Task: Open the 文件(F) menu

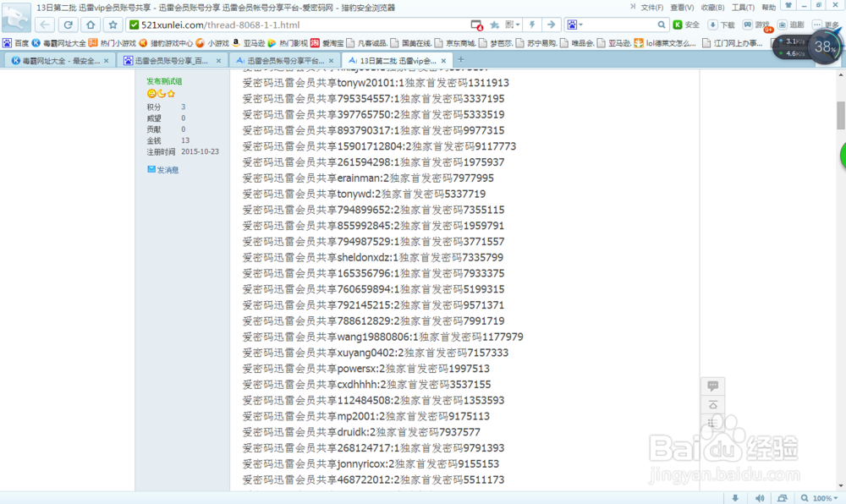Action: click(x=651, y=8)
